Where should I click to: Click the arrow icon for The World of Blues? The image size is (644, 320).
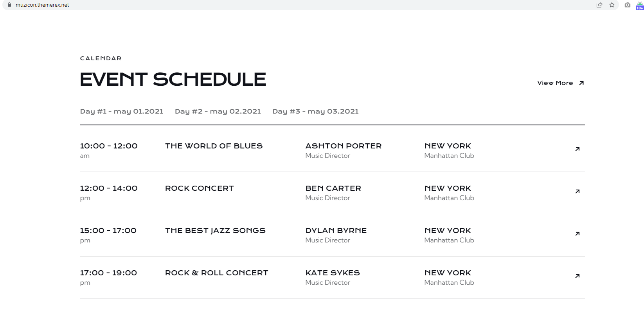[x=577, y=149]
